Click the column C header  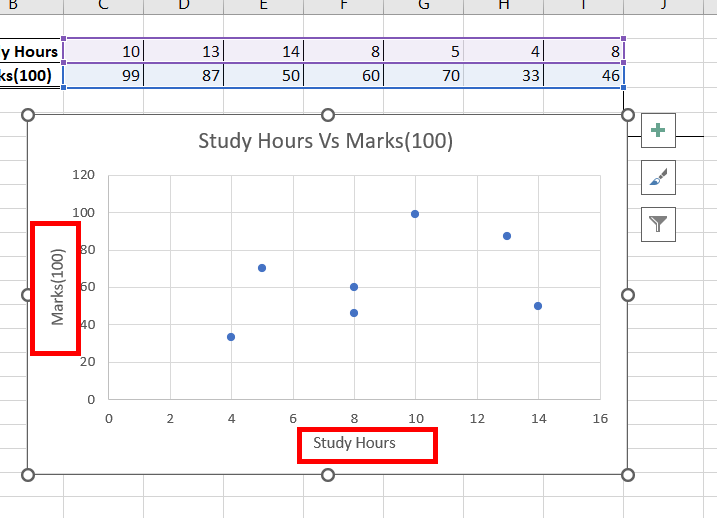tap(103, 6)
